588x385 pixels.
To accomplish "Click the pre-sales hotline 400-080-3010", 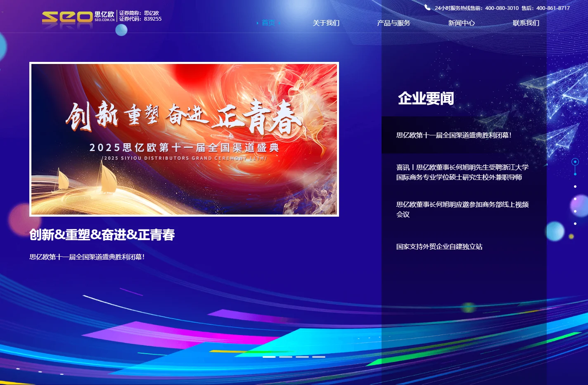I will click(502, 8).
